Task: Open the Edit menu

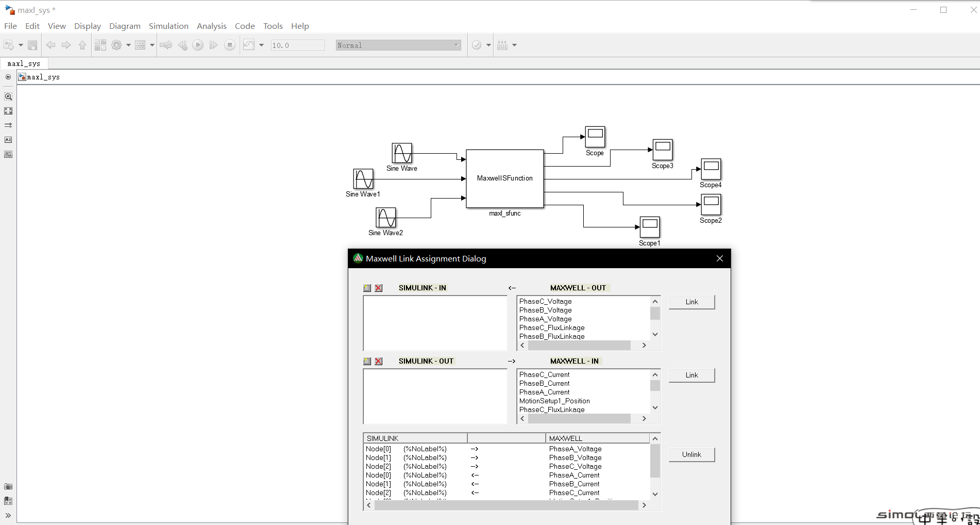Action: (x=32, y=26)
